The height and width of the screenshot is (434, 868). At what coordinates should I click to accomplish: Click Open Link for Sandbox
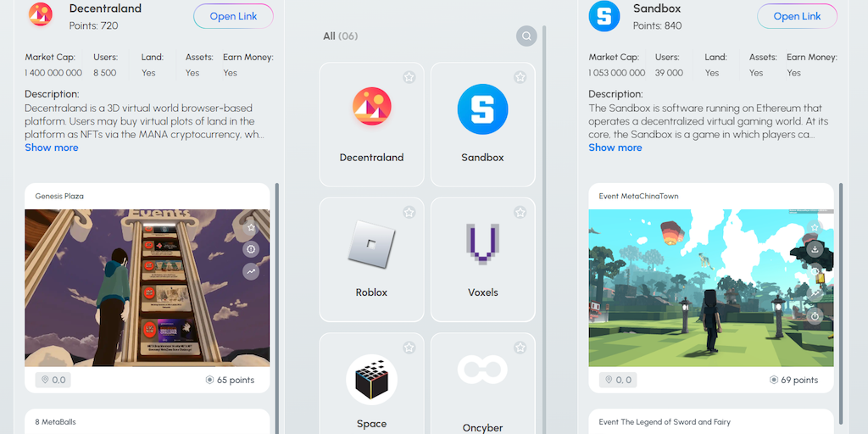(x=797, y=16)
